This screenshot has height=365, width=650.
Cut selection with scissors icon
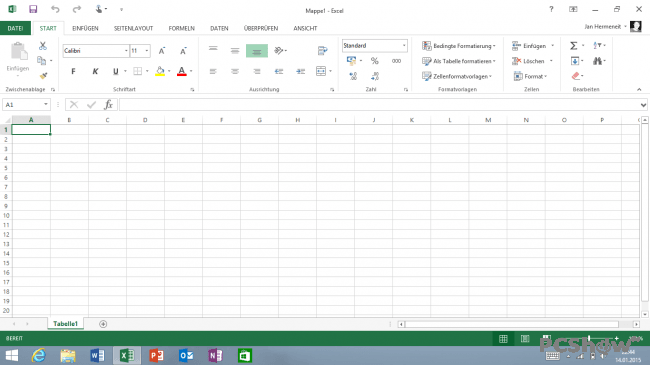click(x=43, y=46)
